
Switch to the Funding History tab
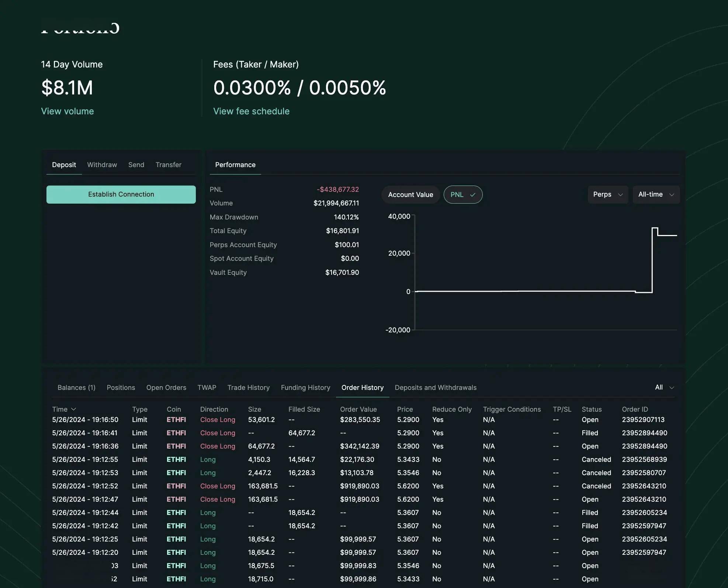click(x=305, y=387)
